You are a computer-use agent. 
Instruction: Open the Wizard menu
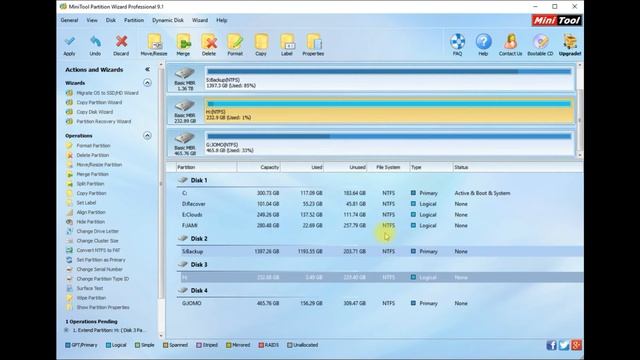200,20
